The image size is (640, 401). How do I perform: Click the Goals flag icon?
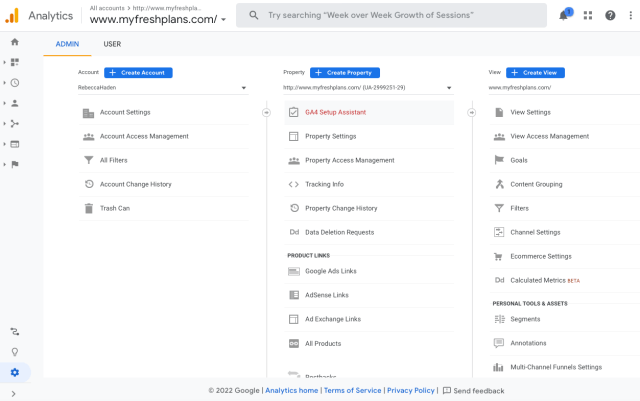coord(499,160)
